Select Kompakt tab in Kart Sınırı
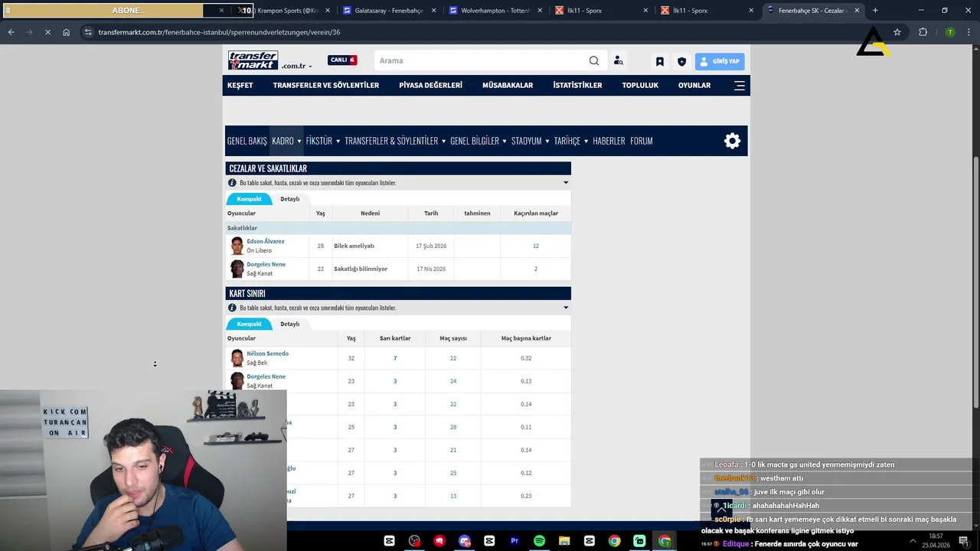Viewport: 980px width, 551px height. coord(249,324)
